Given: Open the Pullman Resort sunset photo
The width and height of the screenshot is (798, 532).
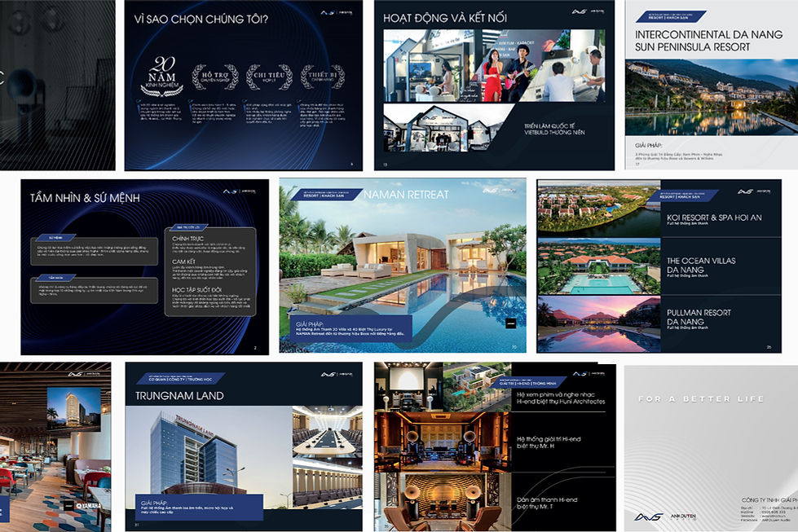Looking at the screenshot, I should pos(599,324).
